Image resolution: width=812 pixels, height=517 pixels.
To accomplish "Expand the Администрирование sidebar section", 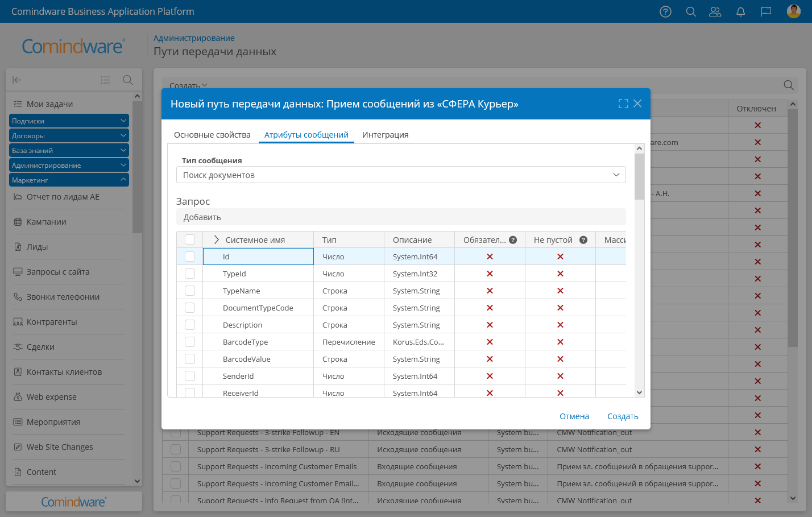I will [x=69, y=165].
